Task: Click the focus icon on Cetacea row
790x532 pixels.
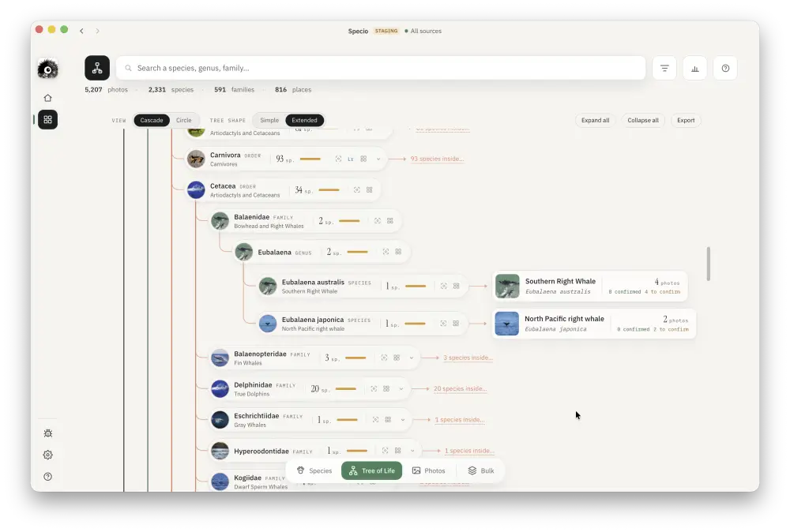Action: click(357, 189)
